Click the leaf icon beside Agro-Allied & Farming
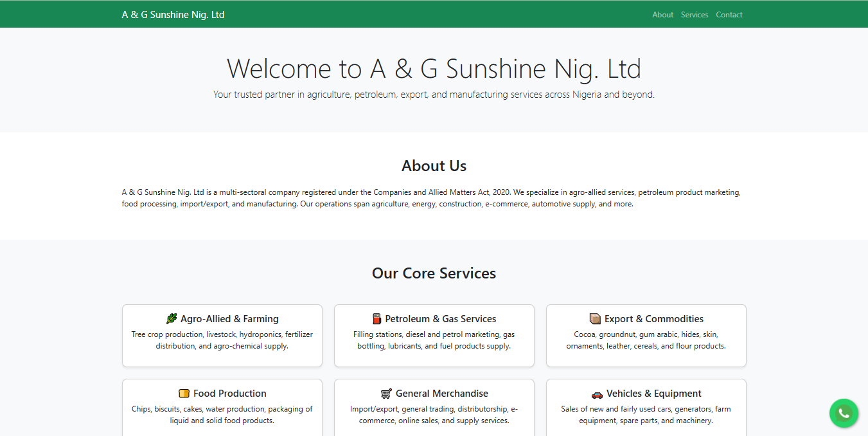Viewport: 868px width, 436px height. 172,319
